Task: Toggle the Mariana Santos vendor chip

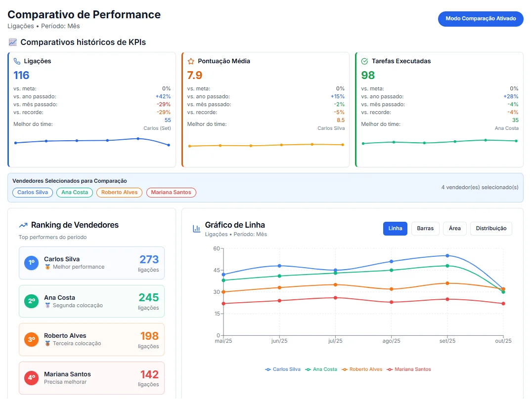Action: [171, 193]
